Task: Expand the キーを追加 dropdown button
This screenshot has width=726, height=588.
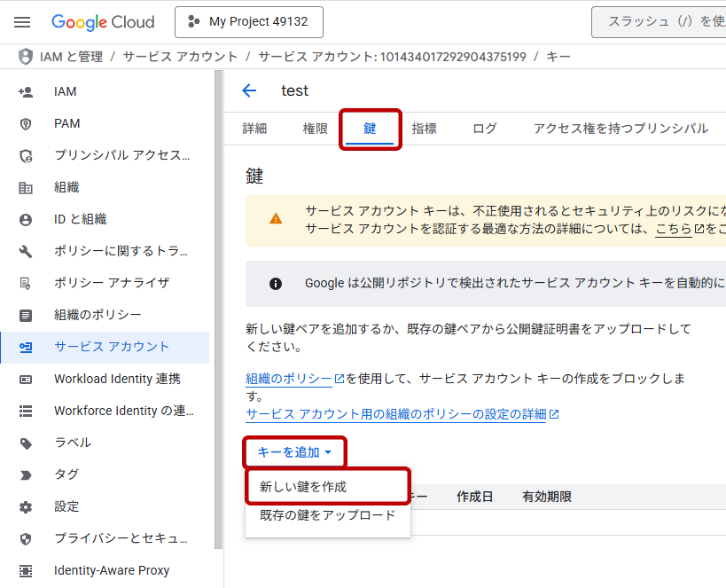Action: coord(294,452)
